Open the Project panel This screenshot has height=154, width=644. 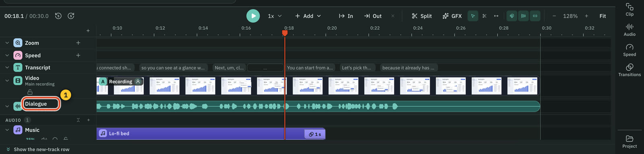tap(630, 142)
